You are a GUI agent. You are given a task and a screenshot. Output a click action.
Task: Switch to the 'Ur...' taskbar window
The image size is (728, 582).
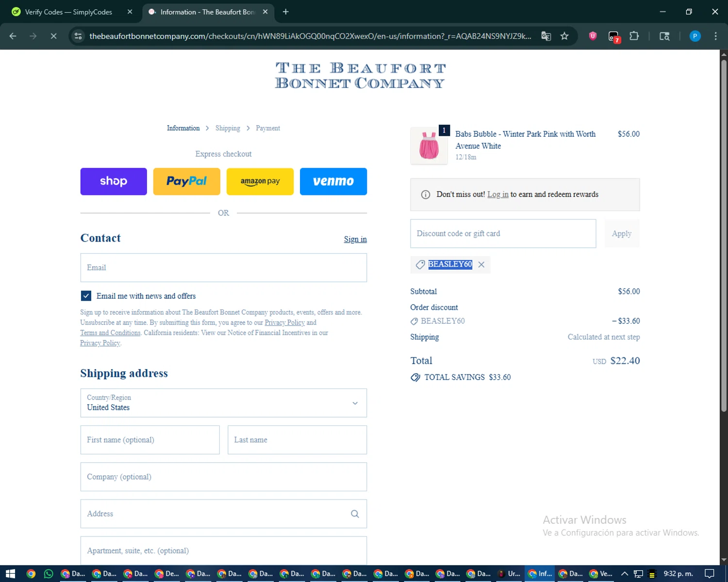pos(508,574)
